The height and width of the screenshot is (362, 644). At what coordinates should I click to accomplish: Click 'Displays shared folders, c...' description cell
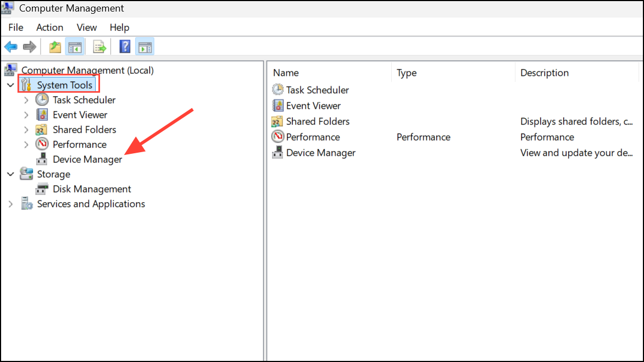tap(576, 121)
